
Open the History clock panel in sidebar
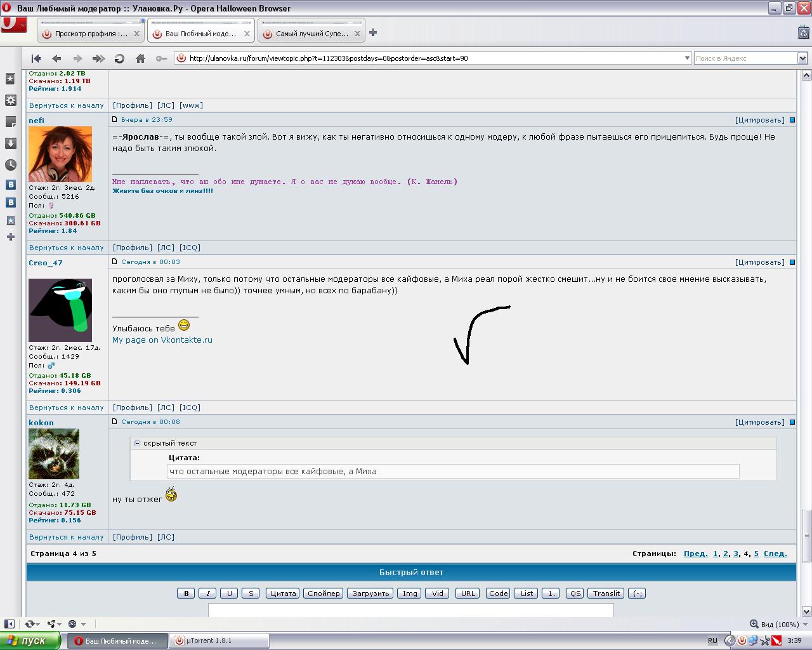coord(11,164)
